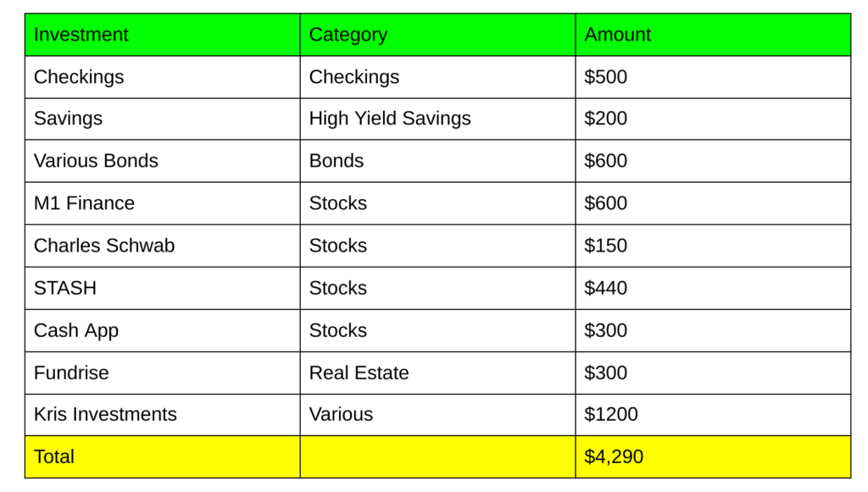Select the $4,290 total amount cell

click(x=614, y=456)
